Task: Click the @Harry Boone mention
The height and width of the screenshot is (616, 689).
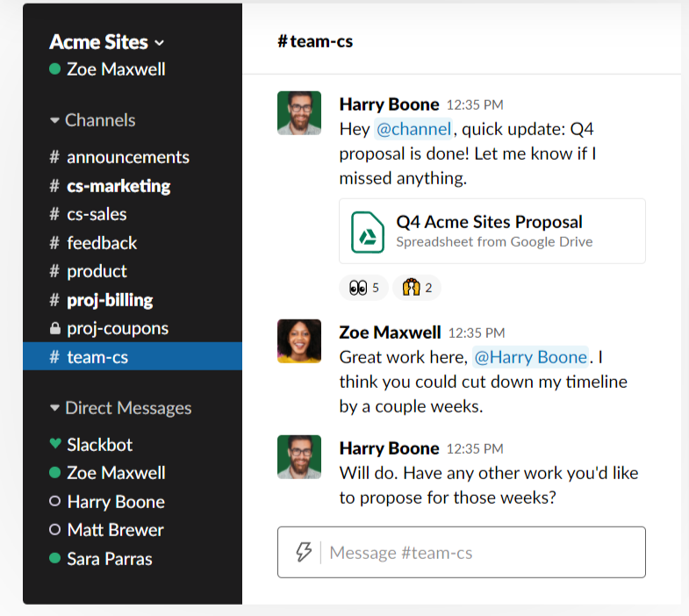Action: [530, 357]
